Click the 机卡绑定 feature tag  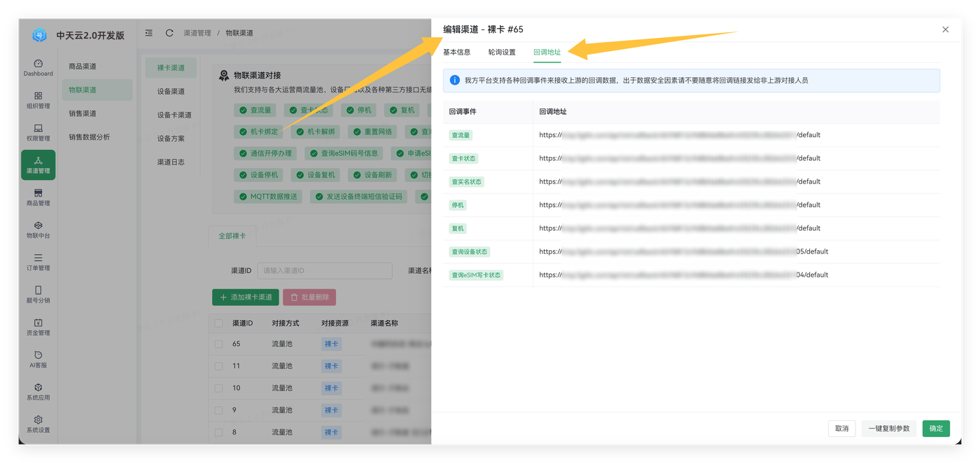(258, 132)
